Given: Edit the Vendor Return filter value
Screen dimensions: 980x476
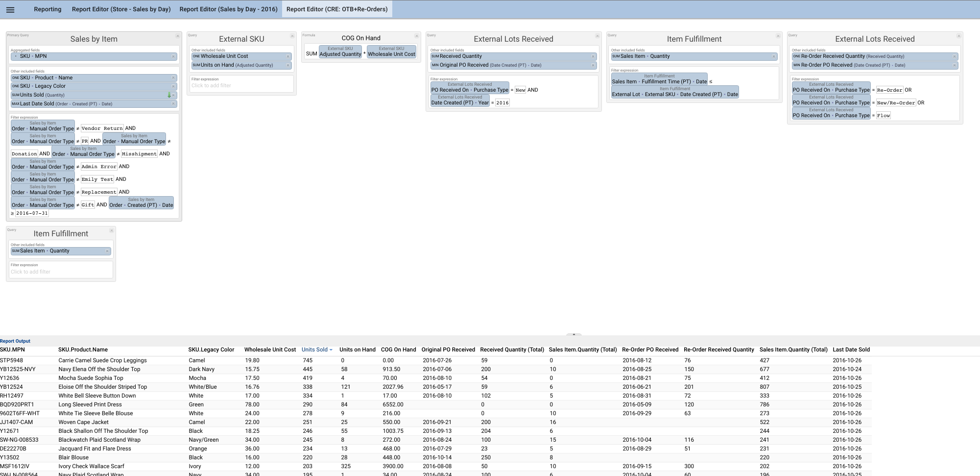Looking at the screenshot, I should pyautogui.click(x=102, y=128).
